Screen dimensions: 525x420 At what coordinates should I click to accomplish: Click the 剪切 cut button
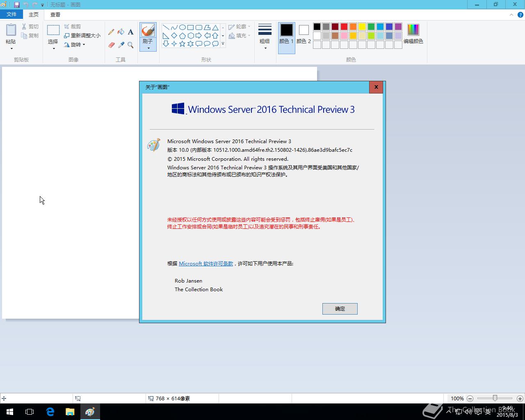[30, 27]
